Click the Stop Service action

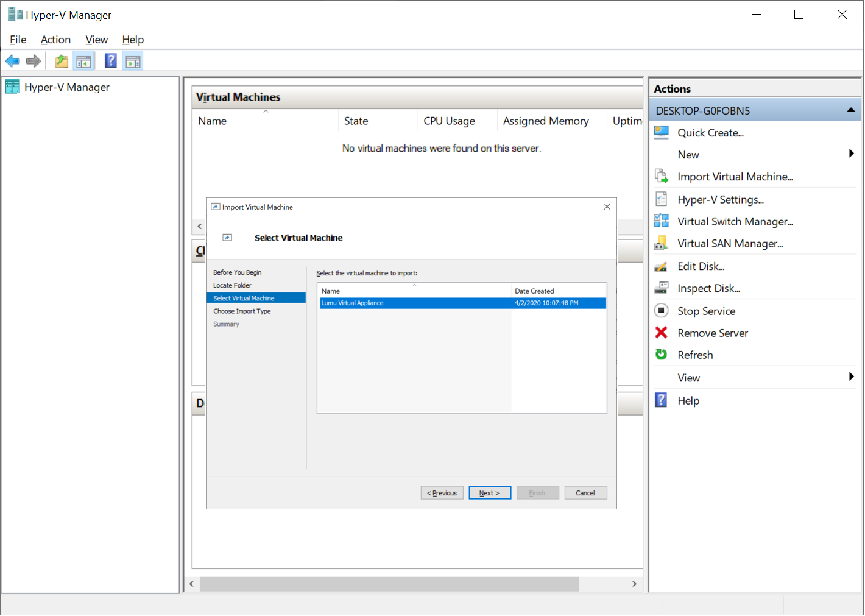(x=707, y=311)
